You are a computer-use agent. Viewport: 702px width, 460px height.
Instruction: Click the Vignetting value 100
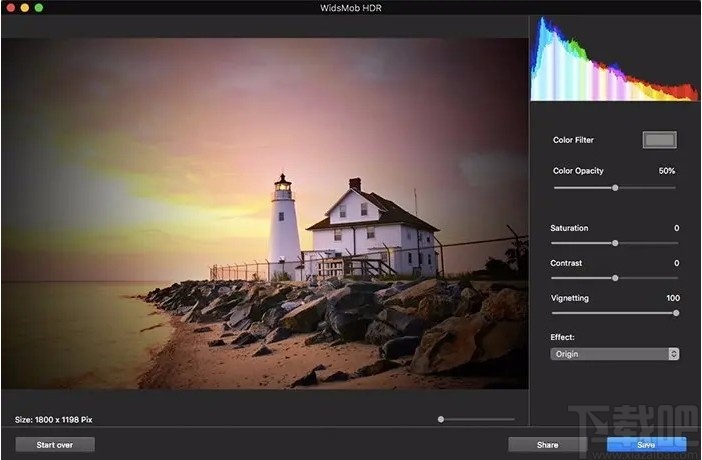[x=673, y=298]
